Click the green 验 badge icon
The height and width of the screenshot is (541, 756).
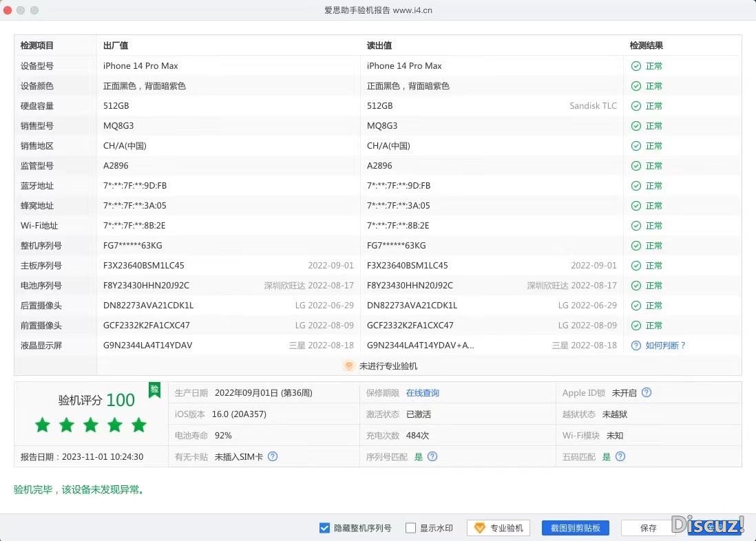[x=154, y=390]
